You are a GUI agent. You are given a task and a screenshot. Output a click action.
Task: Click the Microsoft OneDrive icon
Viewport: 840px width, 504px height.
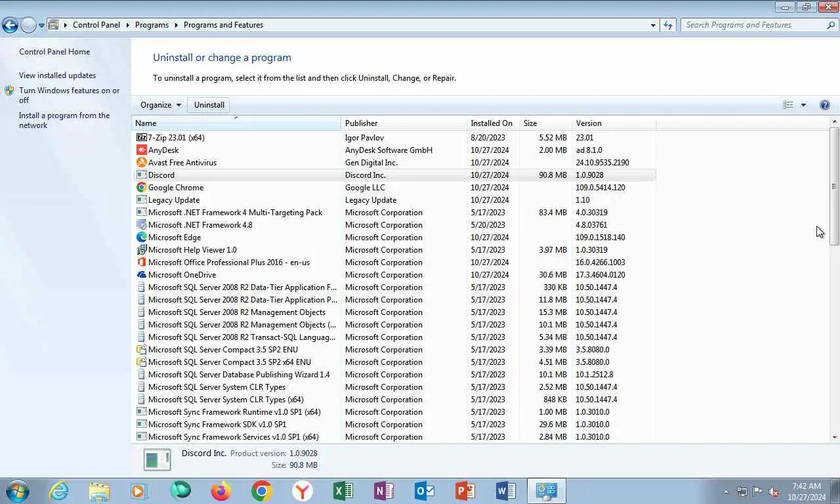coord(141,275)
